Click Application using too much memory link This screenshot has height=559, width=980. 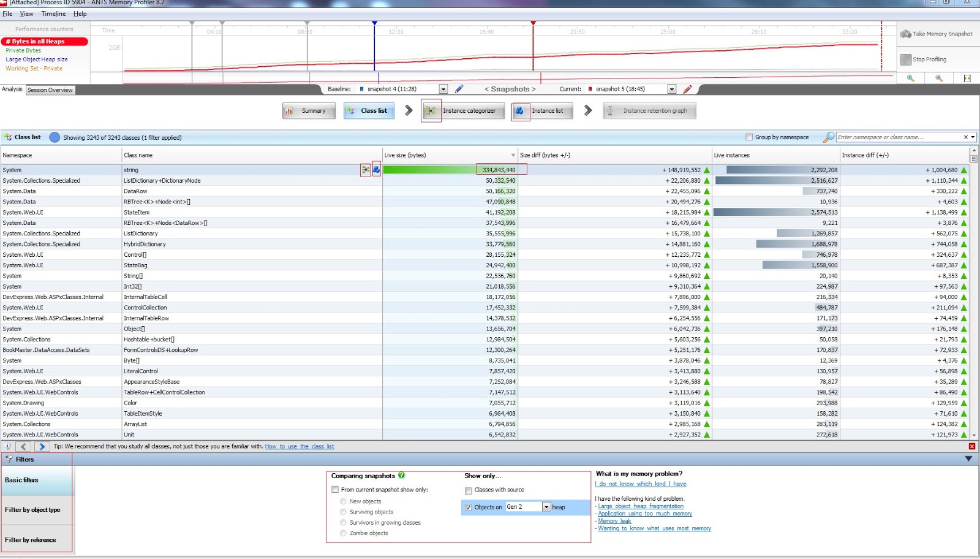(x=645, y=514)
